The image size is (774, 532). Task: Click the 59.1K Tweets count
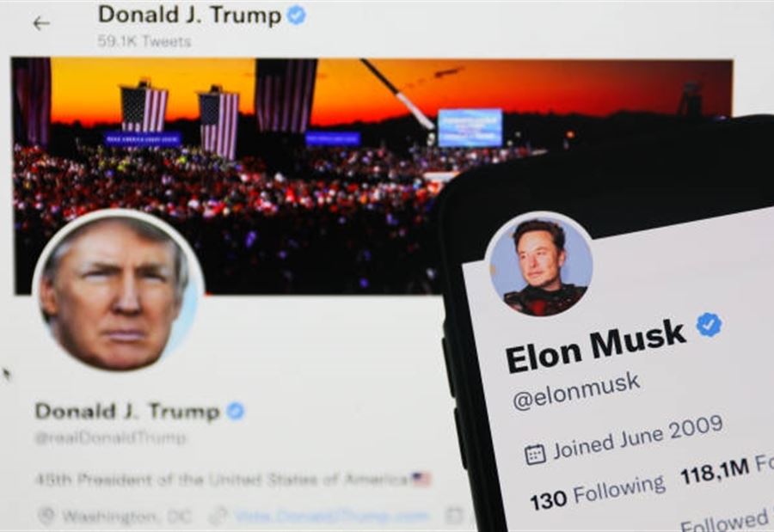pyautogui.click(x=144, y=41)
